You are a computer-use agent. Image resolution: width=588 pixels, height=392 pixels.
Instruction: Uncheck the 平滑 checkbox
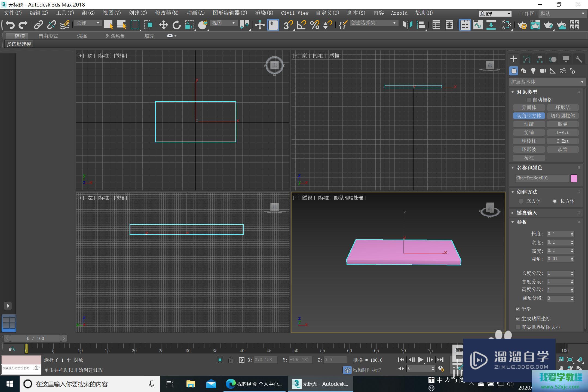[x=518, y=309]
